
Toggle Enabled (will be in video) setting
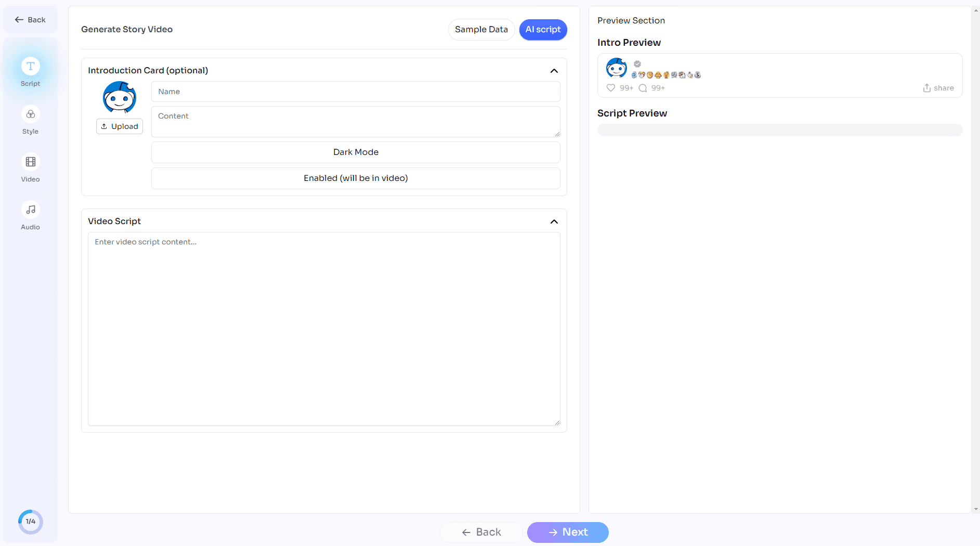coord(356,178)
